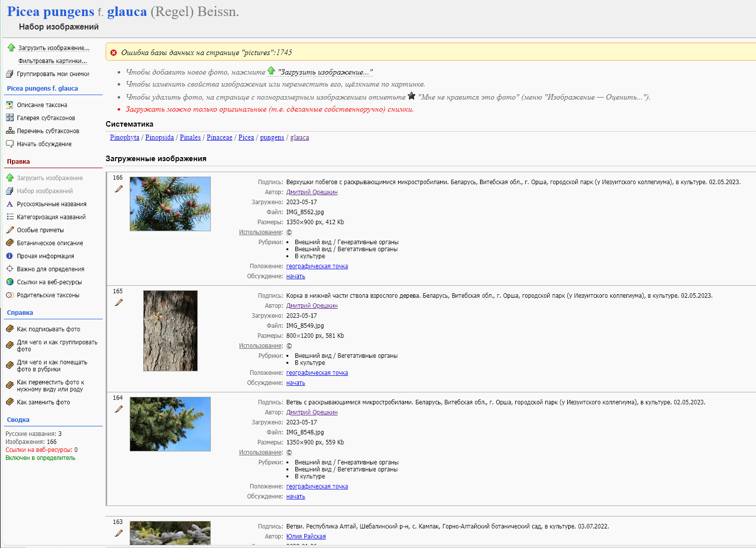
Task: Click author link Дмитрий Орешкин for image 166
Action: (312, 192)
